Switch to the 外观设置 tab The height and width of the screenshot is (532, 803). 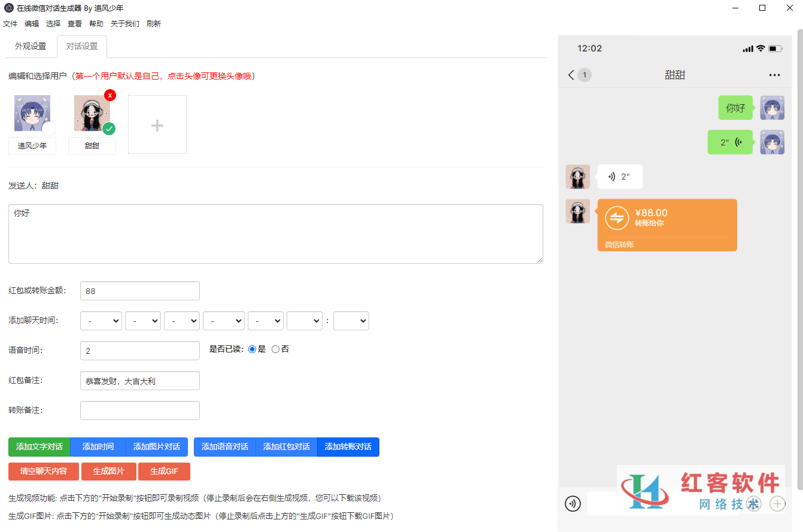click(31, 47)
